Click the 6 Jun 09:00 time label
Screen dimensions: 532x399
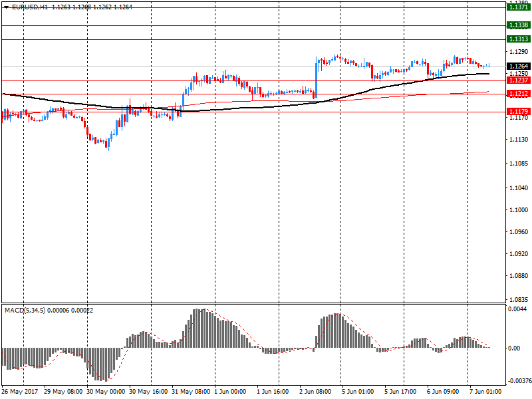tap(443, 392)
